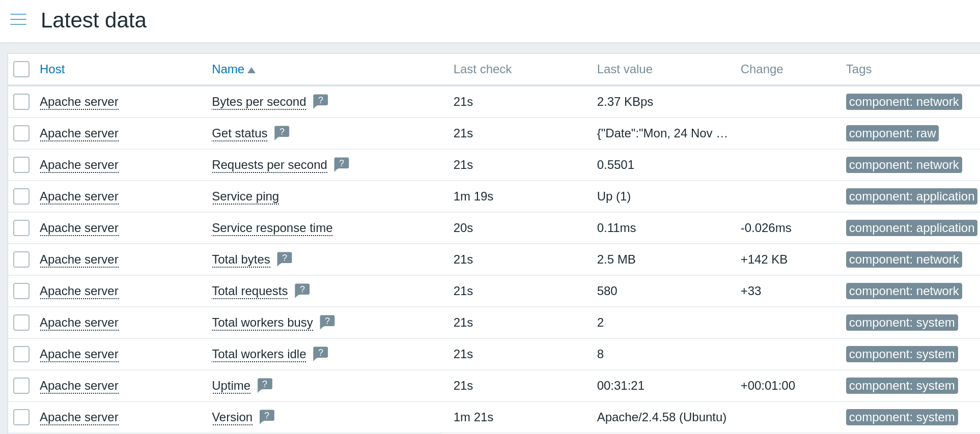Open the Service response time item menu
This screenshot has height=434, width=980.
coord(272,228)
